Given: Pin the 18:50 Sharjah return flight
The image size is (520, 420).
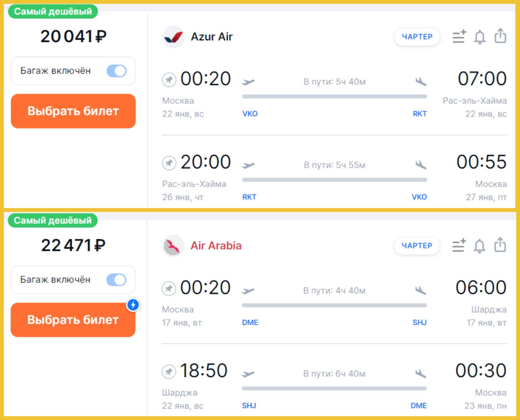Looking at the screenshot, I should [x=169, y=371].
